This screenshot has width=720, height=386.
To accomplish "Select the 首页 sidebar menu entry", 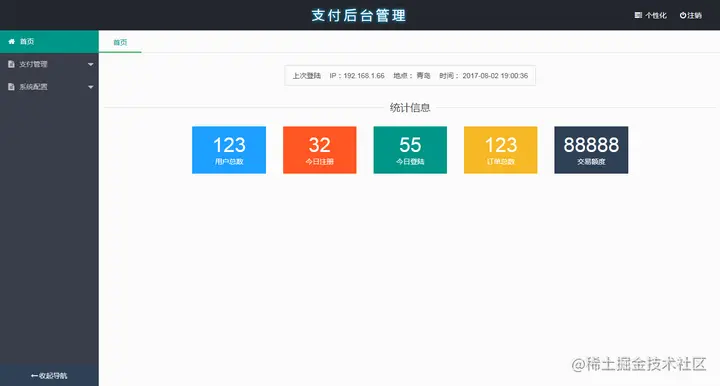I will tap(49, 41).
